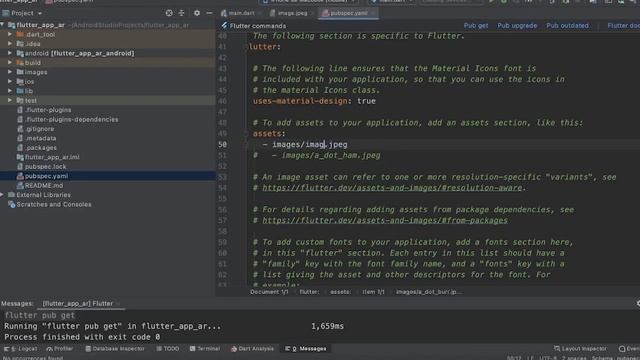Select the .packages file

pos(41,147)
